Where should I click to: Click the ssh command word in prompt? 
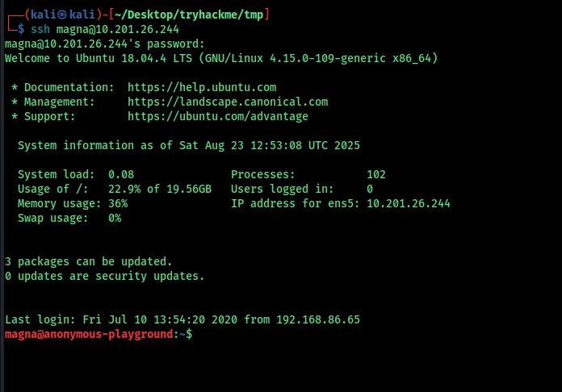pyautogui.click(x=40, y=29)
